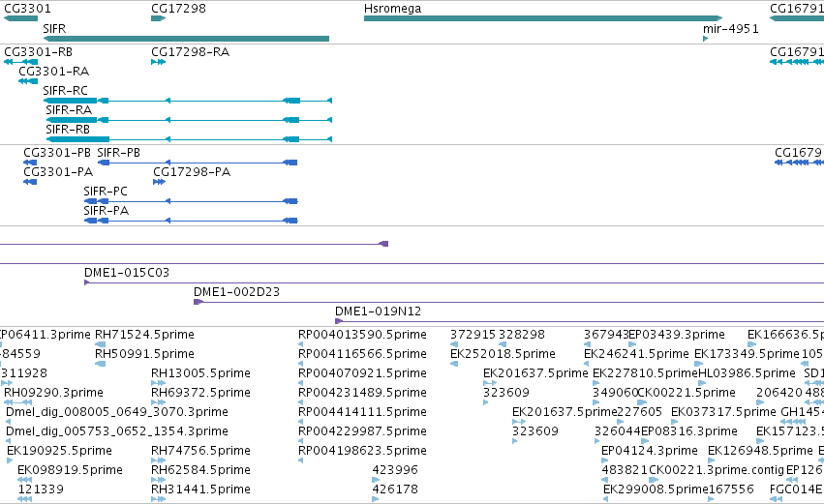Select the SIFR-PA coding feature label
Viewport: 824px width, 504px height.
(107, 211)
